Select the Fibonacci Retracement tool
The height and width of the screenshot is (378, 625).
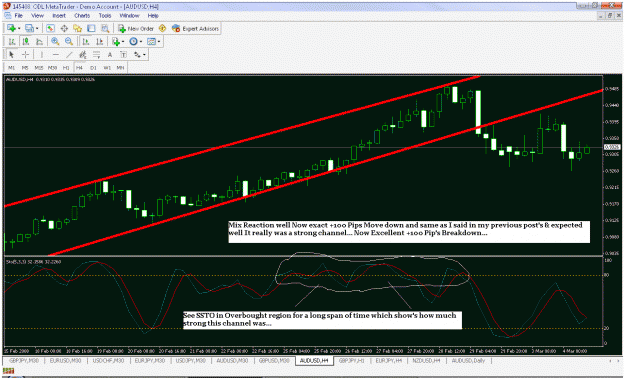[96, 55]
